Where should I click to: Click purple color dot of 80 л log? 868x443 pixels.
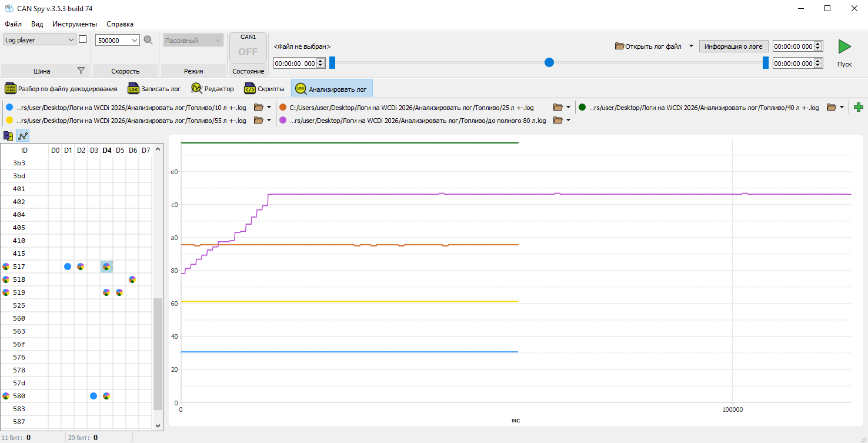pyautogui.click(x=283, y=120)
